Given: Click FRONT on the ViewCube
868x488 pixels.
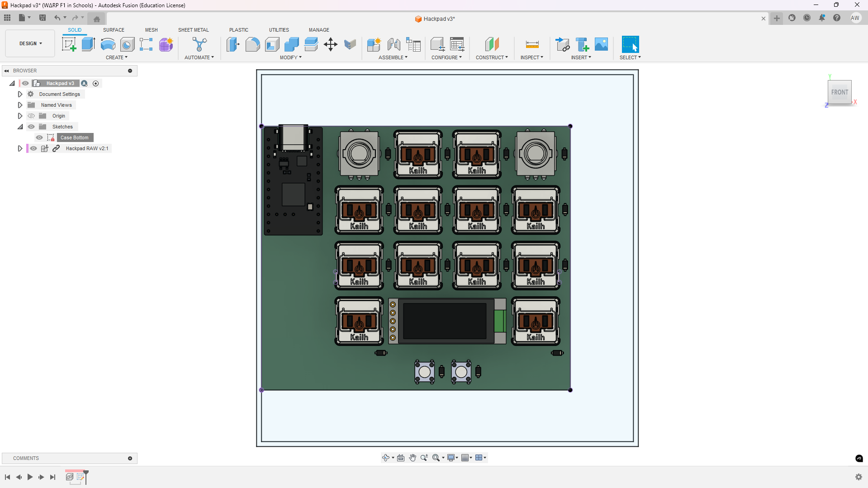Looking at the screenshot, I should tap(839, 92).
